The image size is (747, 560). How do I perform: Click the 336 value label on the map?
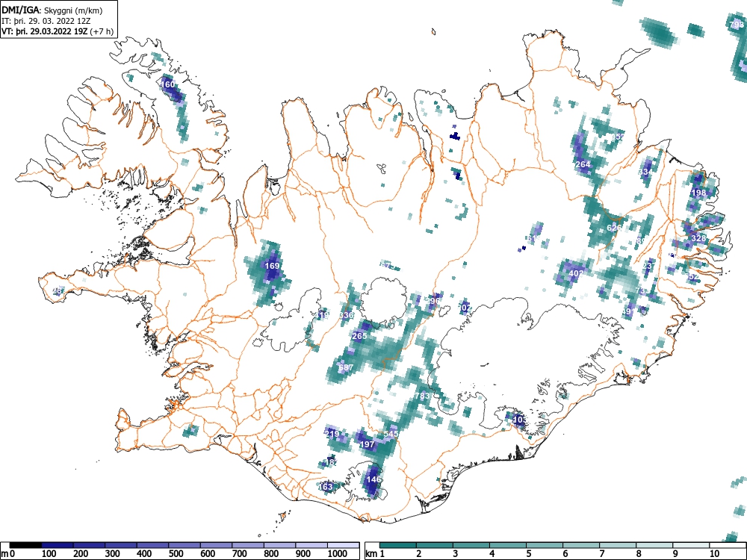pos(347,315)
